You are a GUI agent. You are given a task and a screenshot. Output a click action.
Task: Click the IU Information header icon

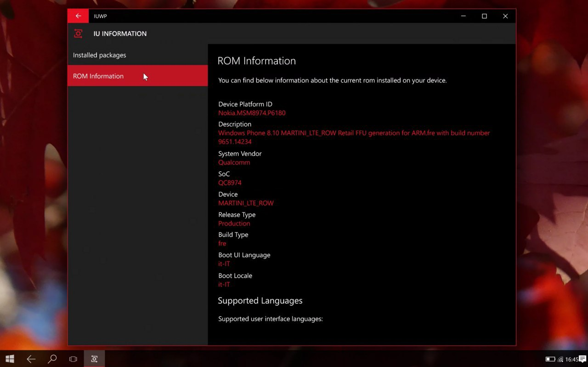coord(79,34)
